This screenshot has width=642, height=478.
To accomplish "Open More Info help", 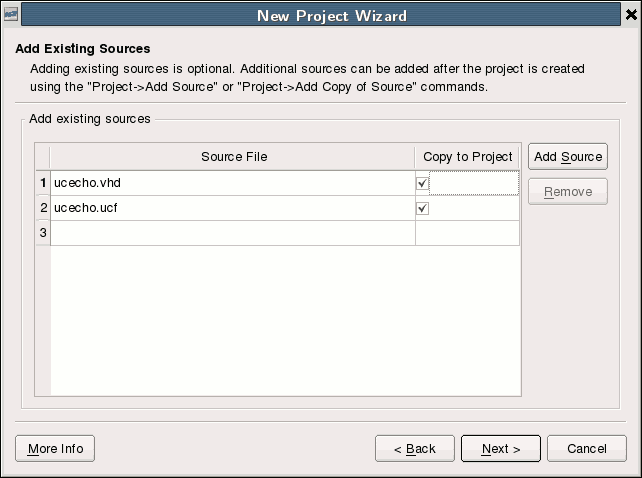I will 55,449.
